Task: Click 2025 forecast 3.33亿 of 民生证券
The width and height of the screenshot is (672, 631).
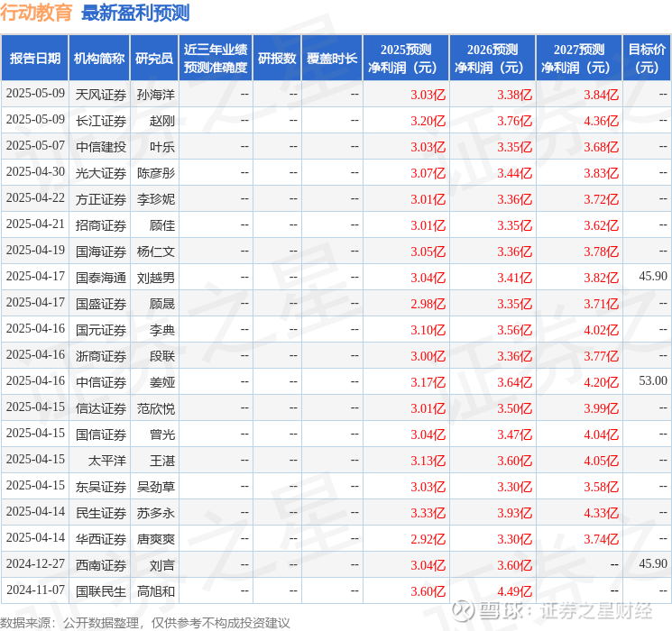Action: [x=428, y=513]
